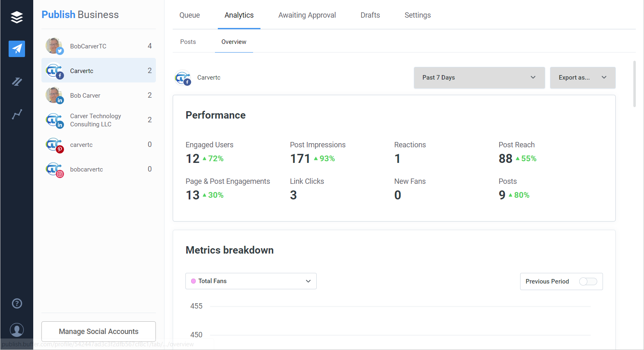Open the Analyze line-graph icon in sidebar
Screen dimensions: 644x350
pyautogui.click(x=17, y=114)
